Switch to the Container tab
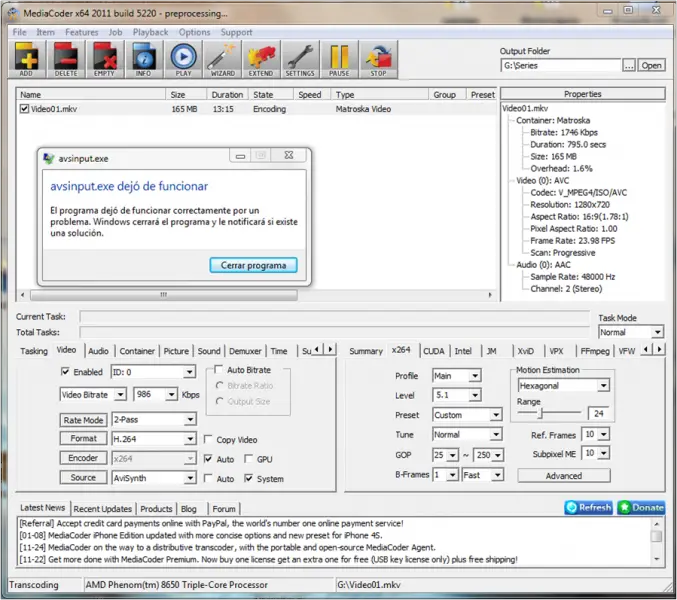 coord(137,351)
